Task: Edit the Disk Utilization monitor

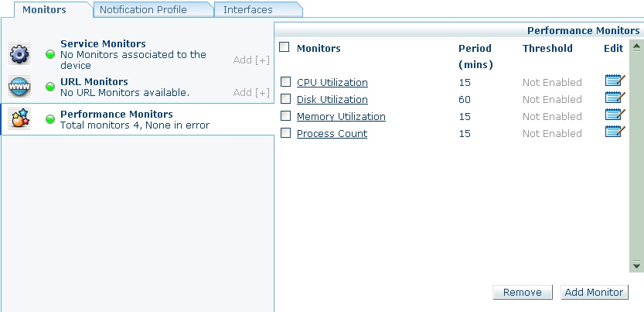Action: (615, 98)
